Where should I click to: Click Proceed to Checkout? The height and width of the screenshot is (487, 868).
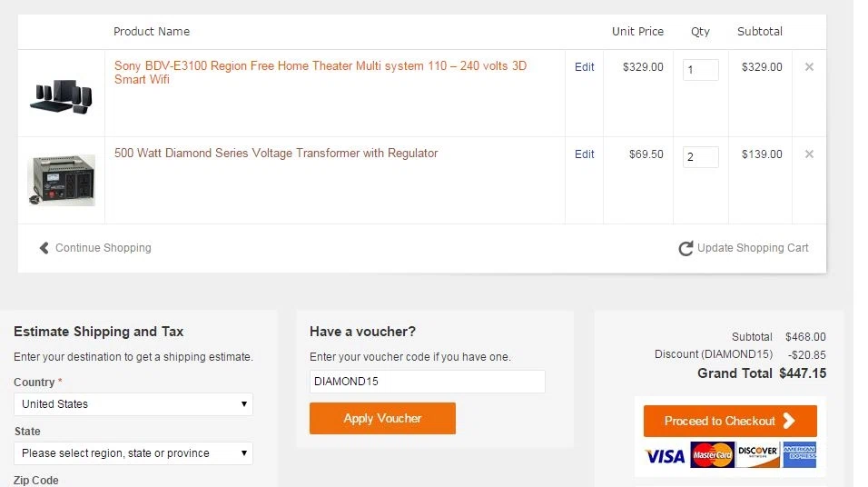pyautogui.click(x=730, y=421)
